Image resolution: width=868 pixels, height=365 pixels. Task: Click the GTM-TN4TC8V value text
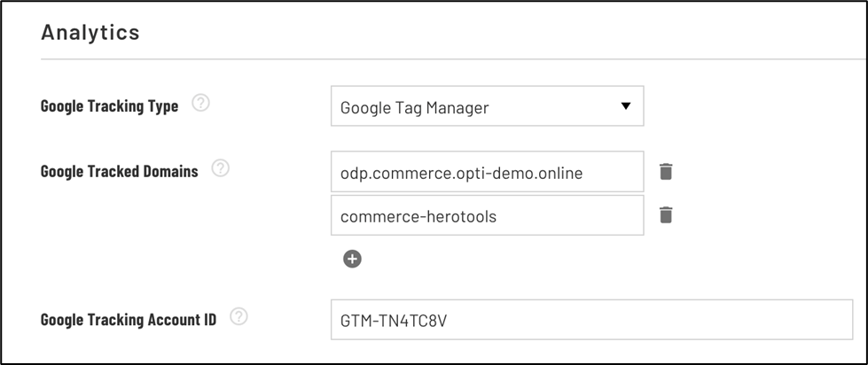(x=394, y=321)
